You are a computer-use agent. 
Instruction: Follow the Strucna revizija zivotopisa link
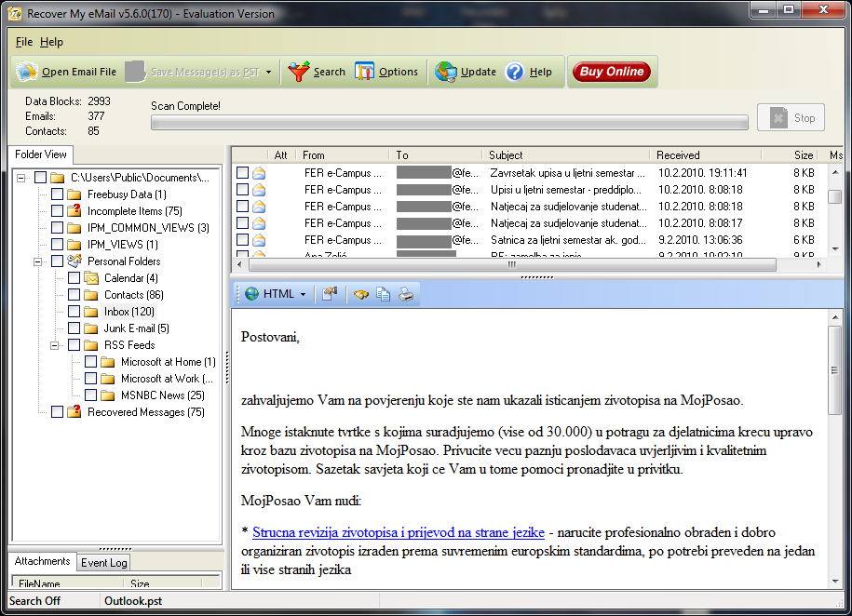click(x=398, y=532)
